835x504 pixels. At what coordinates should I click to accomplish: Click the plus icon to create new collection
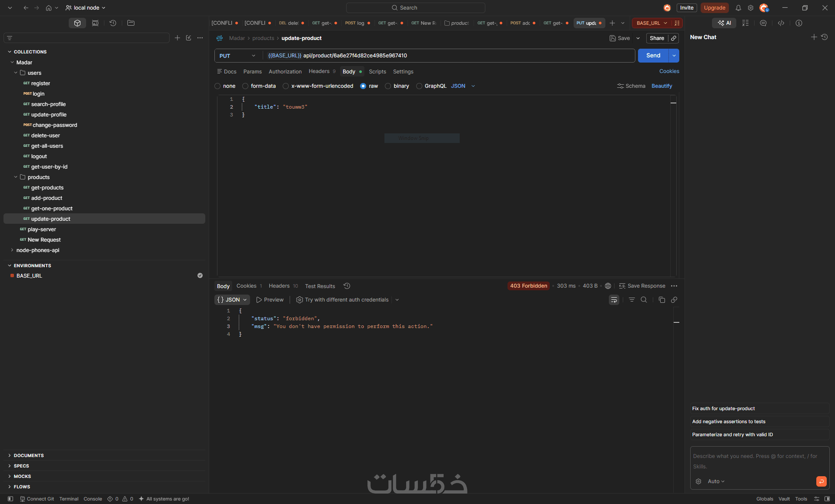coord(177,38)
